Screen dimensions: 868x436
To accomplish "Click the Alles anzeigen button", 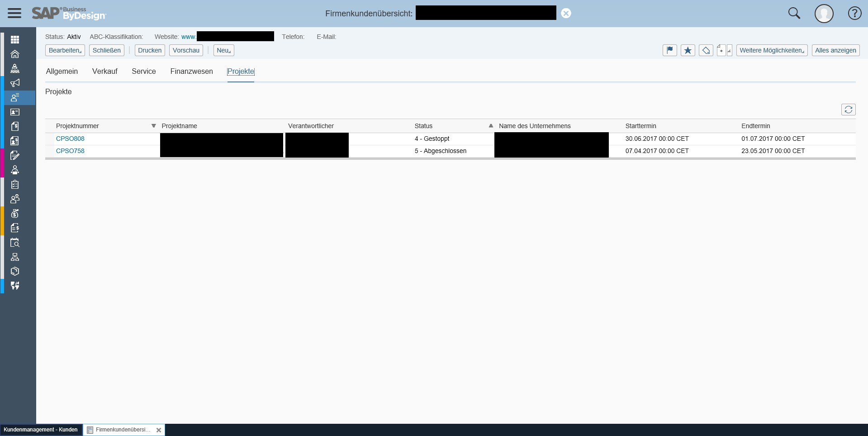I will (x=835, y=50).
